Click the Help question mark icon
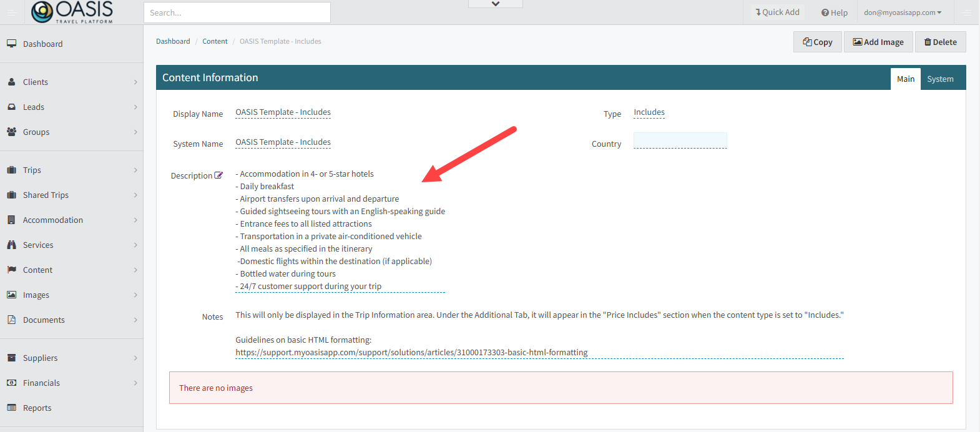The width and height of the screenshot is (980, 432). click(825, 12)
